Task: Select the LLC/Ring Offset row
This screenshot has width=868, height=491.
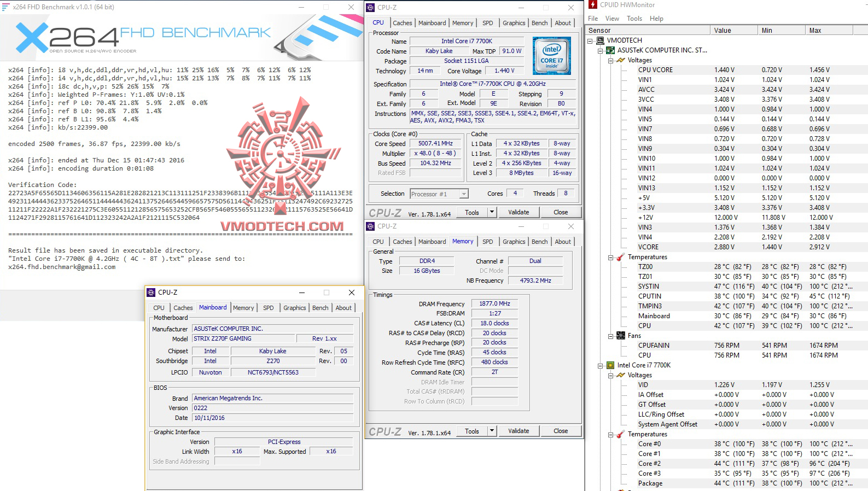Action: point(727,414)
